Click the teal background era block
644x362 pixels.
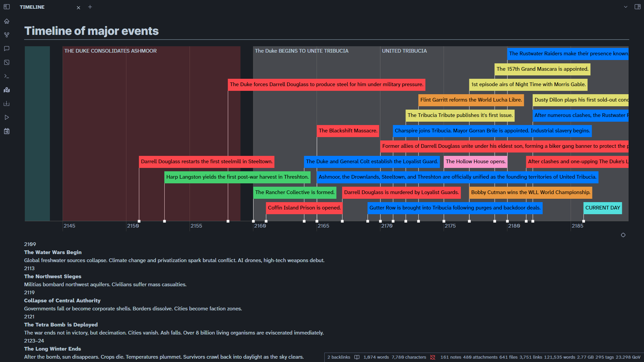(37, 133)
